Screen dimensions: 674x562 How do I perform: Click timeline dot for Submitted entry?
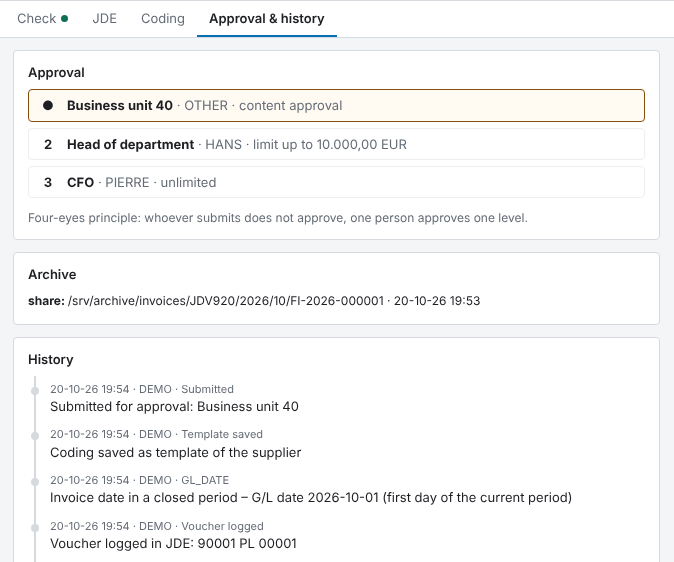coord(35,390)
